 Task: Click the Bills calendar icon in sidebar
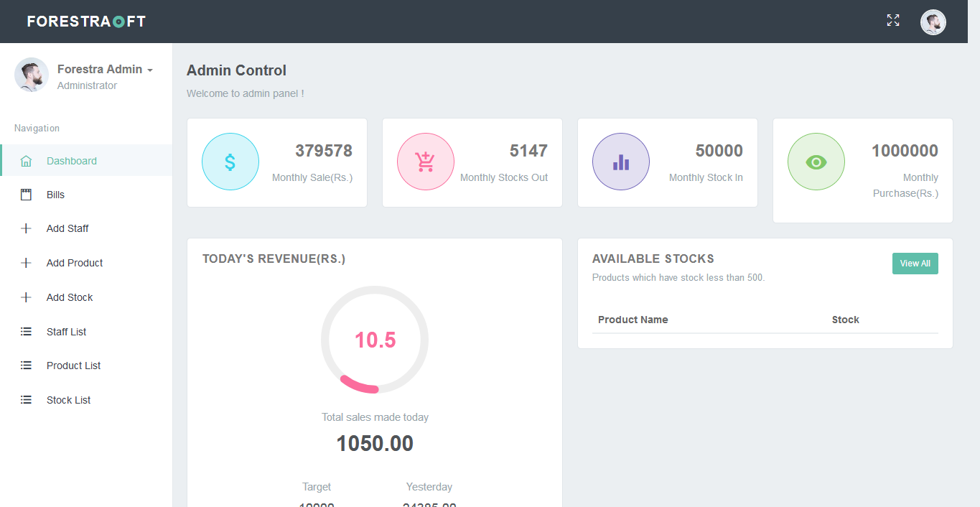[x=27, y=195]
